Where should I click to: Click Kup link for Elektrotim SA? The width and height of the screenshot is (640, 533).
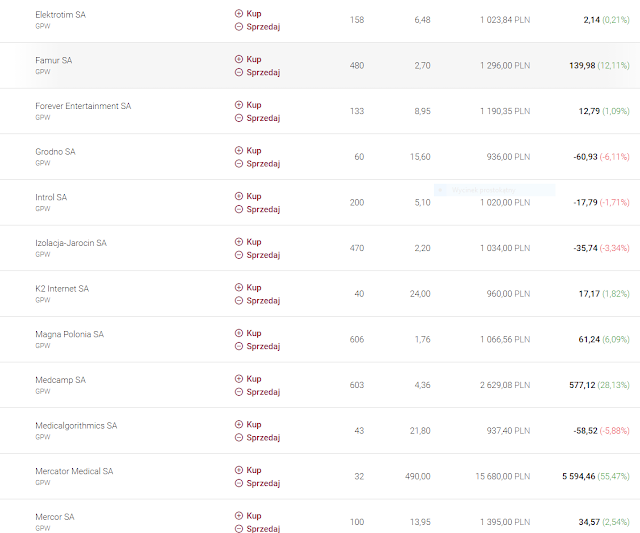click(253, 14)
